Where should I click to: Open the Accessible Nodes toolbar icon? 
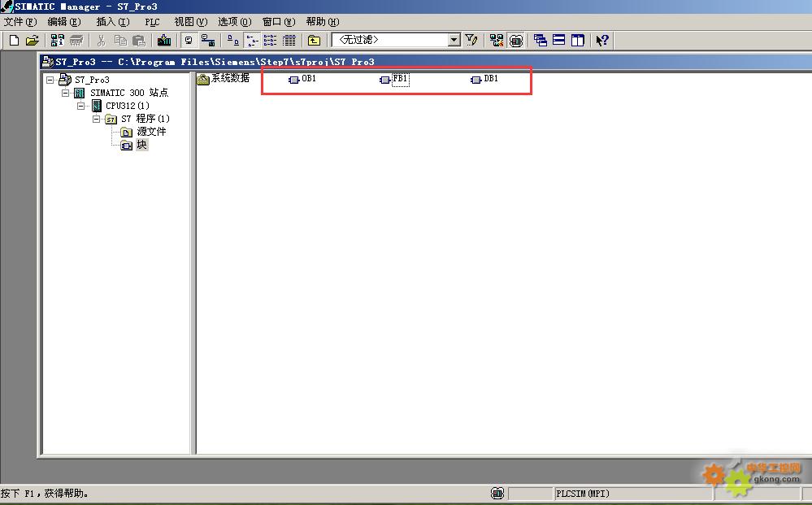click(57, 40)
